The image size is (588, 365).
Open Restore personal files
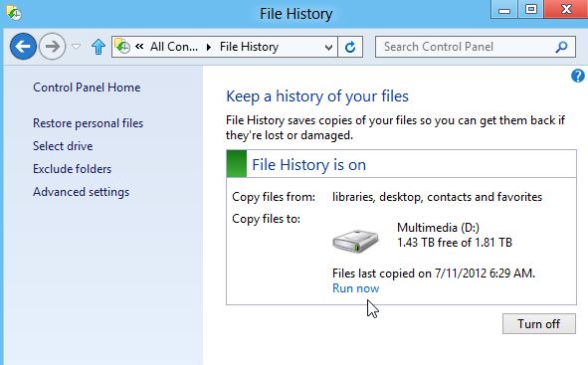pos(89,123)
